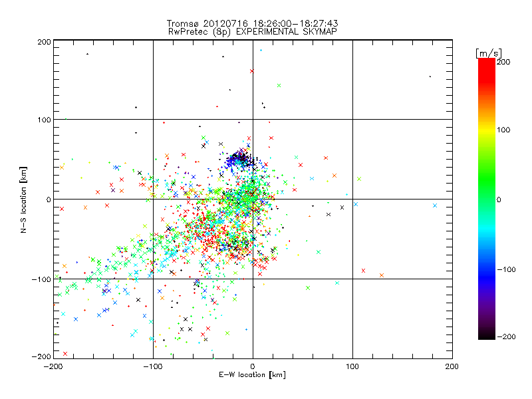The image size is (532, 399).
Task: Click the y-axis tick label '-200'
Action: coord(41,356)
